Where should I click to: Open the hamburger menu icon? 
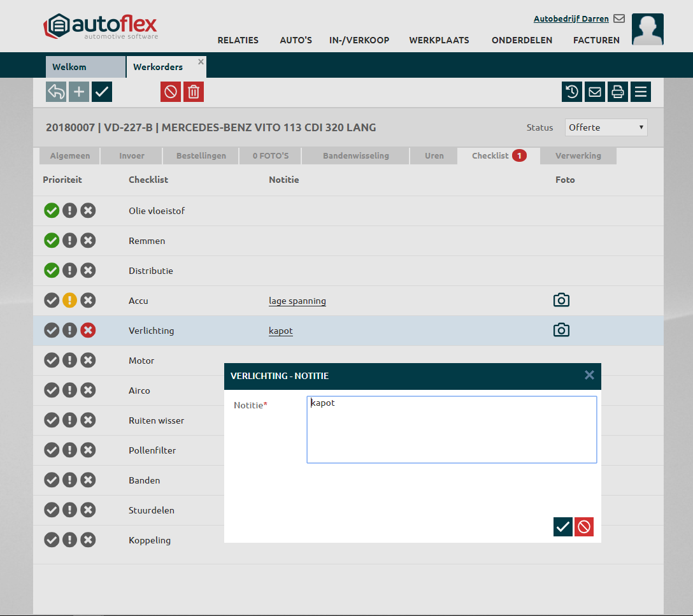(640, 92)
